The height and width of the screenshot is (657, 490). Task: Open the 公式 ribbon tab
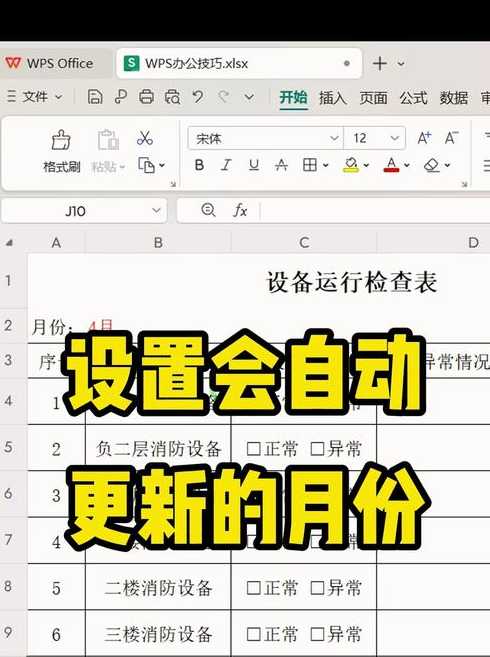coord(413,98)
